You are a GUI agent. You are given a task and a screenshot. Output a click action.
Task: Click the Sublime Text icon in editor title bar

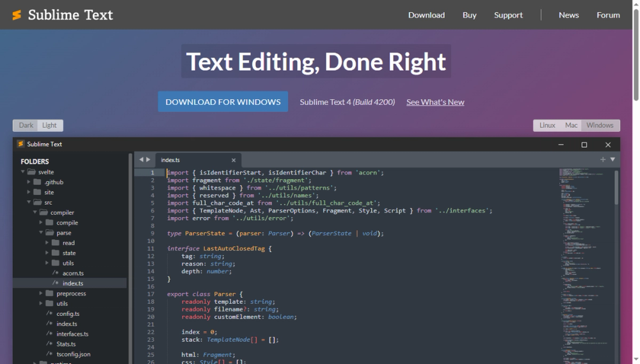pos(20,144)
